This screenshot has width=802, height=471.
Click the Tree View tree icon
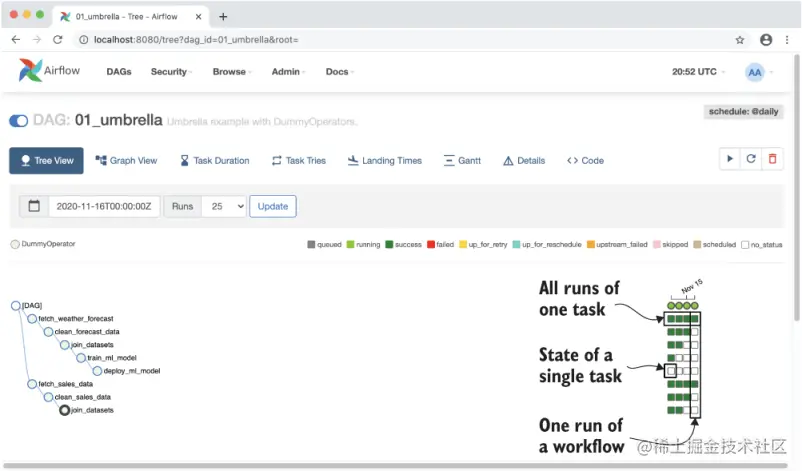coord(26,161)
